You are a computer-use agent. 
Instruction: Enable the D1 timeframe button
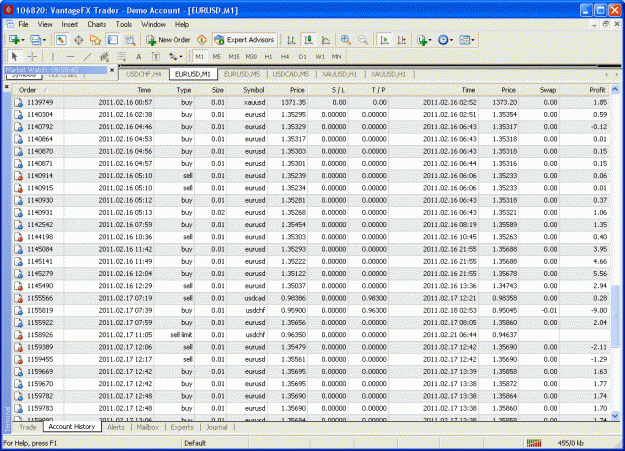[x=303, y=57]
